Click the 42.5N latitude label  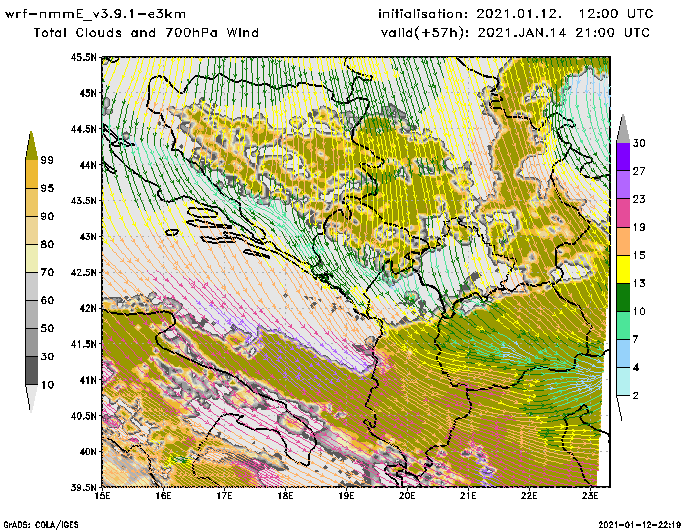pos(83,272)
